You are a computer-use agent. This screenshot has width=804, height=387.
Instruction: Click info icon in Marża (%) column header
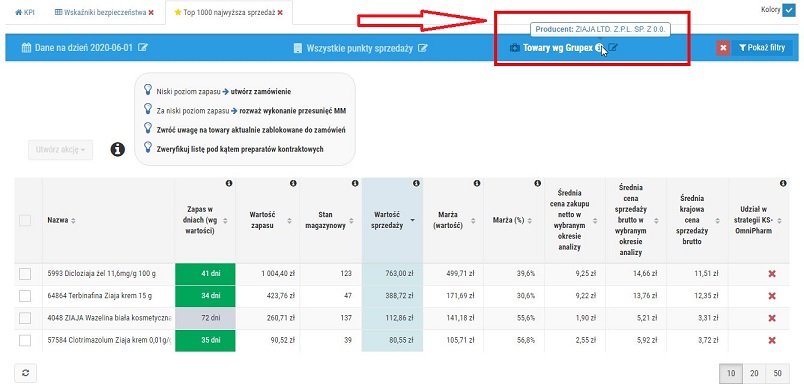click(x=537, y=183)
